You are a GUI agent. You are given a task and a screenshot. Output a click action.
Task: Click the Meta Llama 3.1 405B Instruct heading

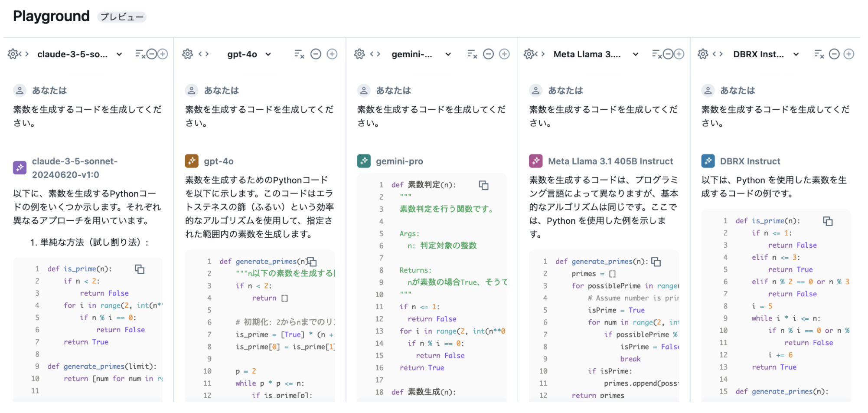coord(610,161)
